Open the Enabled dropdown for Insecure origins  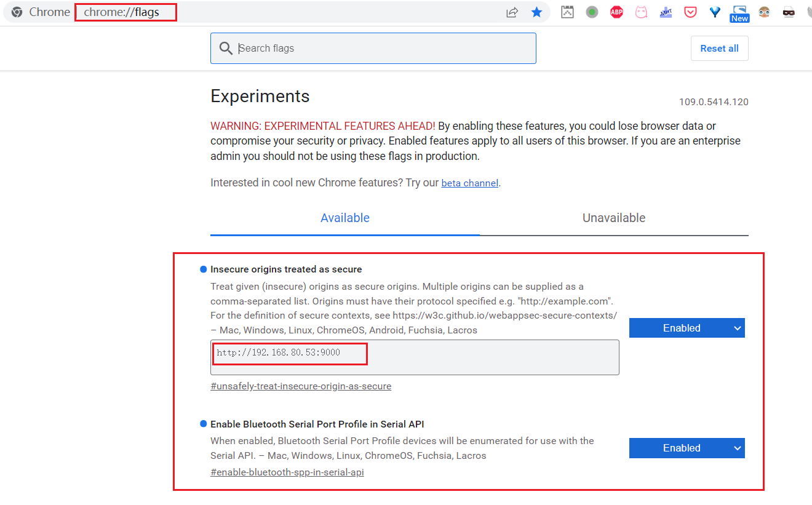(687, 328)
